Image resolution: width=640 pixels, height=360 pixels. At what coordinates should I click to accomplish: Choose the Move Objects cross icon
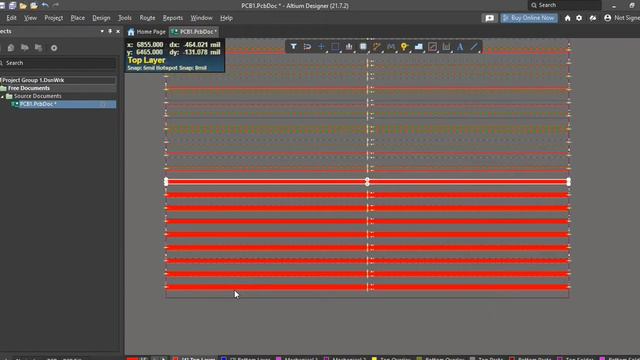pyautogui.click(x=321, y=47)
